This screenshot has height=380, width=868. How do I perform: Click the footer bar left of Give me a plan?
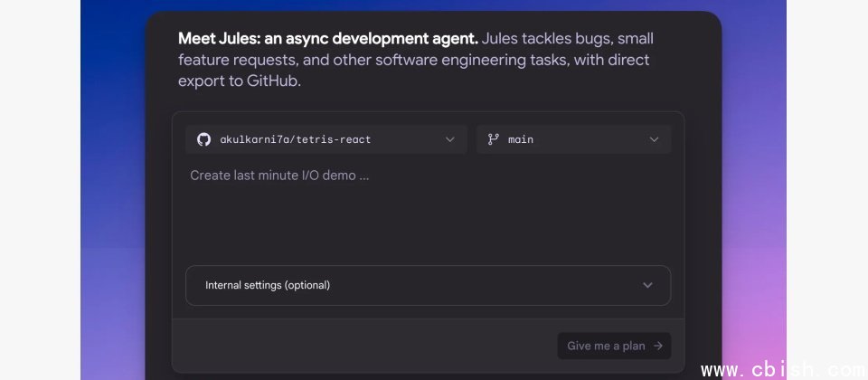click(x=362, y=346)
